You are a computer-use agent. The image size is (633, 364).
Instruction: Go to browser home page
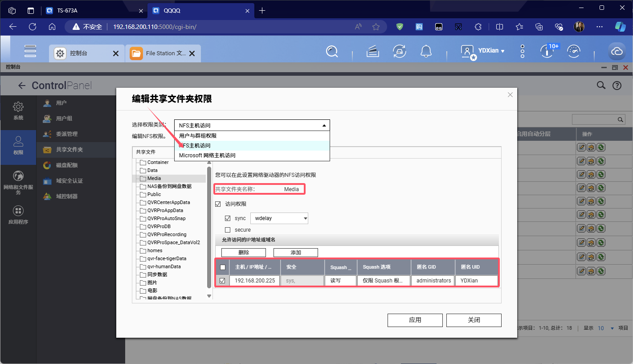pyautogui.click(x=52, y=27)
